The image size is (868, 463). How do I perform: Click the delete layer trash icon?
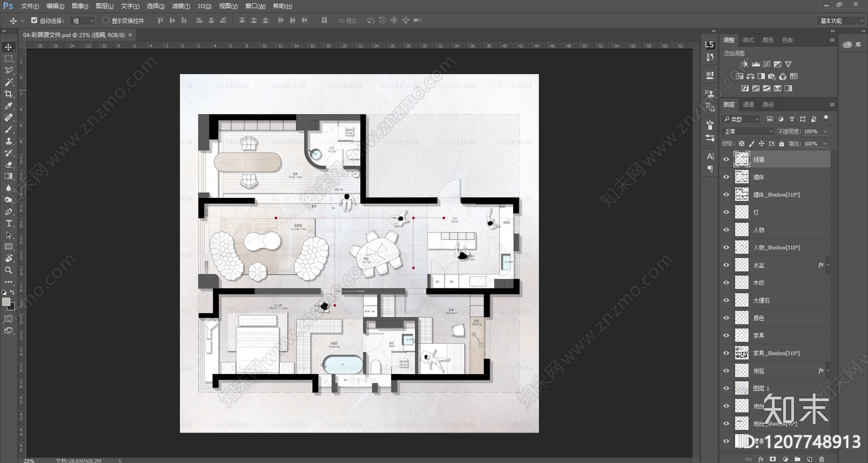tap(821, 459)
